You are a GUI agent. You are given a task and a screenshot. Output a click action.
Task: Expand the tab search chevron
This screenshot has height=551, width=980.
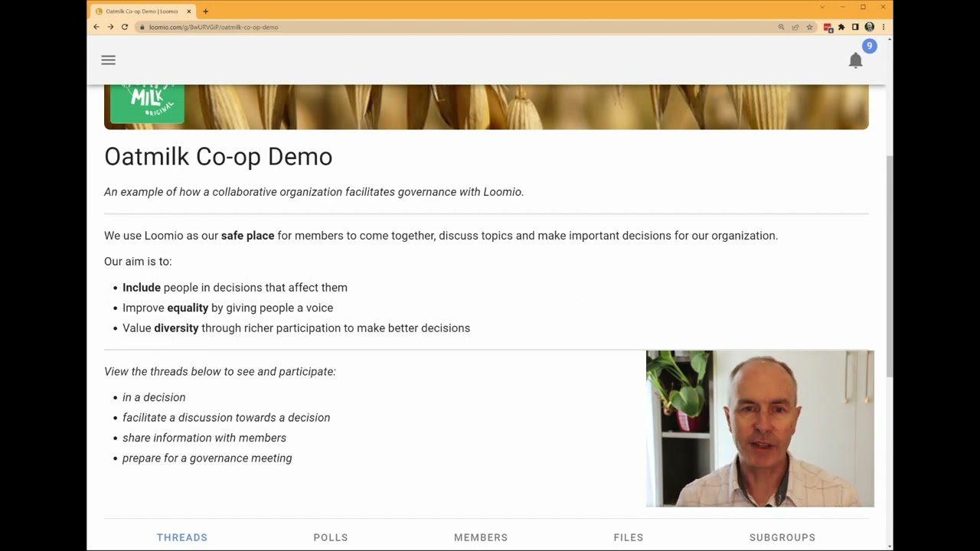pyautogui.click(x=822, y=7)
